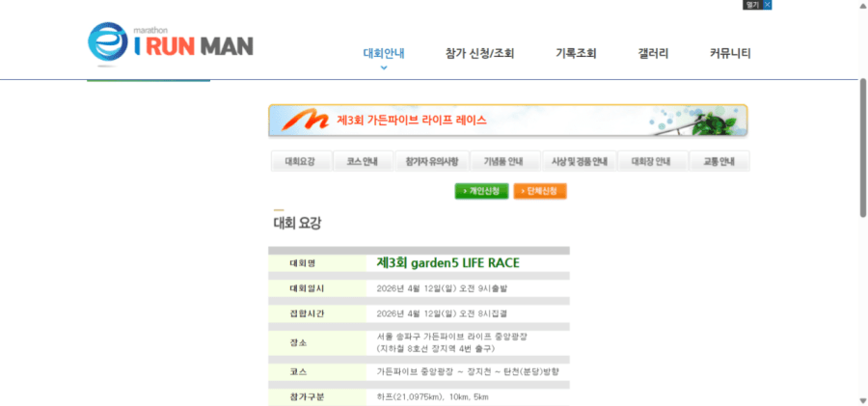
Task: Click the 제3회 가든파이브 라이프 레이스 banner
Action: (x=507, y=121)
